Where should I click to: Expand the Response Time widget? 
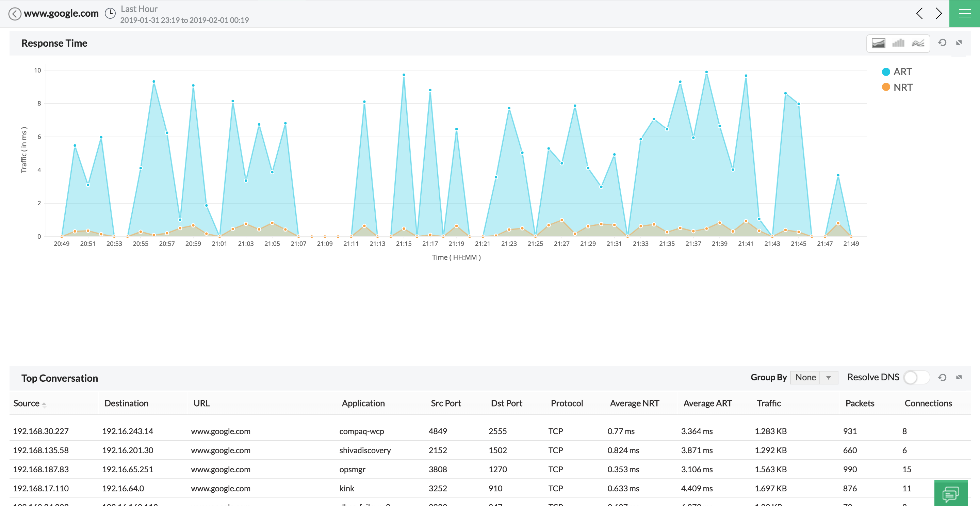[x=959, y=43]
